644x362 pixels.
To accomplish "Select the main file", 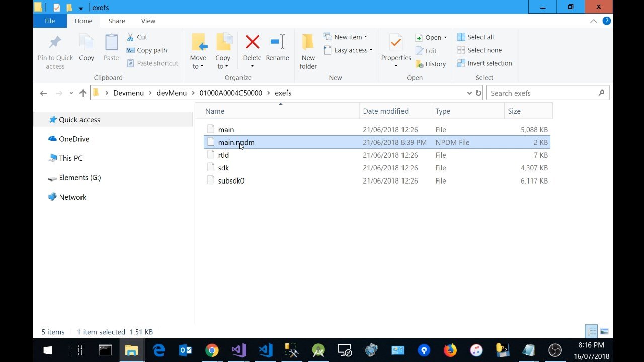I will click(x=377, y=129).
